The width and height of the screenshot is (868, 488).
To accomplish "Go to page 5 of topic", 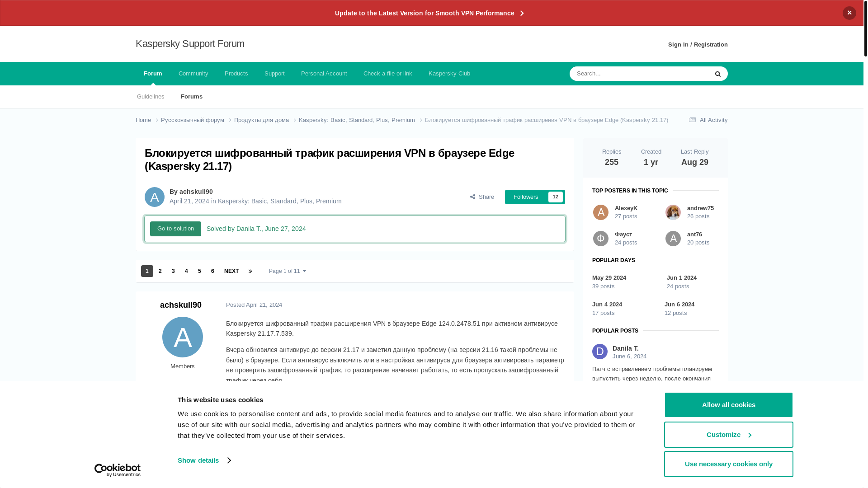I will tap(199, 271).
